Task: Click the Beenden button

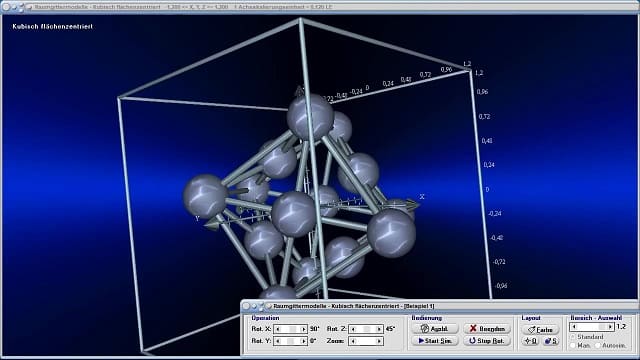Action: [x=487, y=329]
